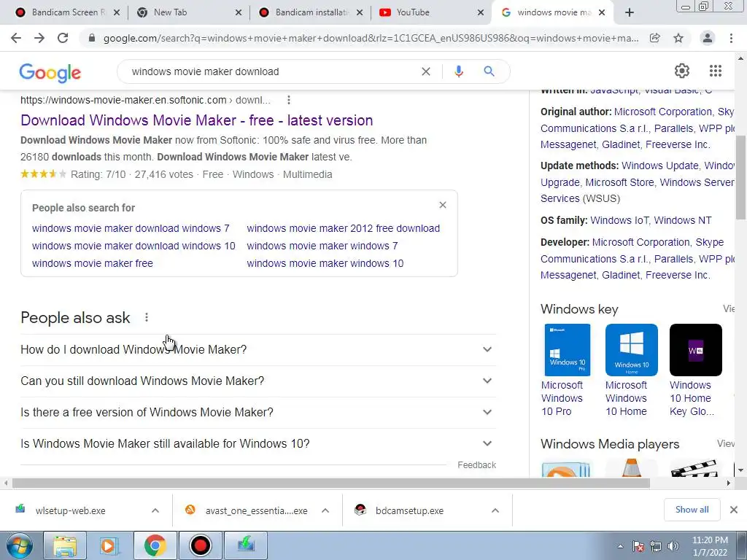Click the padlock site info icon
Viewport: 747px width, 560px height.
pos(92,38)
